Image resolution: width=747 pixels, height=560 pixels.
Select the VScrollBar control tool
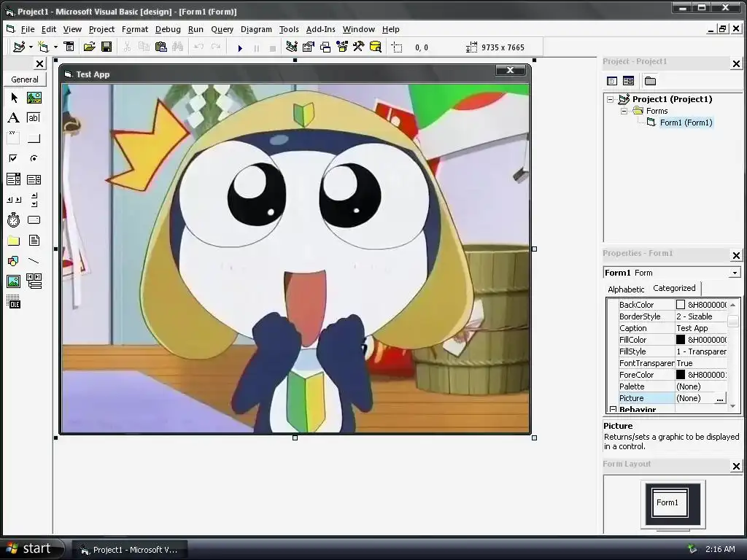[x=34, y=200]
